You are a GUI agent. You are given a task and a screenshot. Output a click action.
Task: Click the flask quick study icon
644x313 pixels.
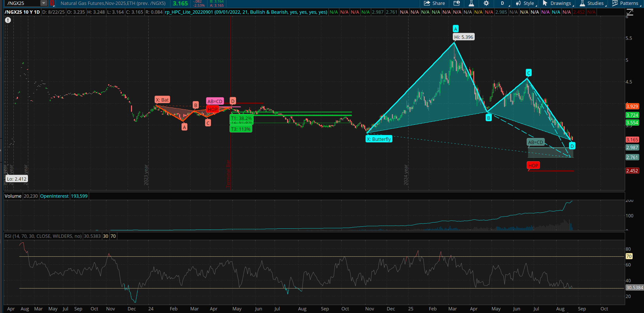471,3
